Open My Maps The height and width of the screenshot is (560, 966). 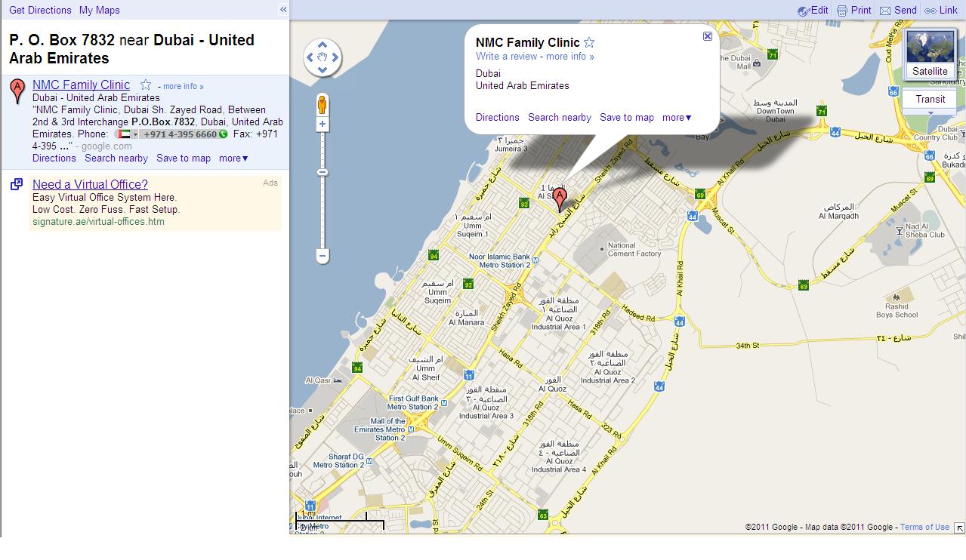100,10
